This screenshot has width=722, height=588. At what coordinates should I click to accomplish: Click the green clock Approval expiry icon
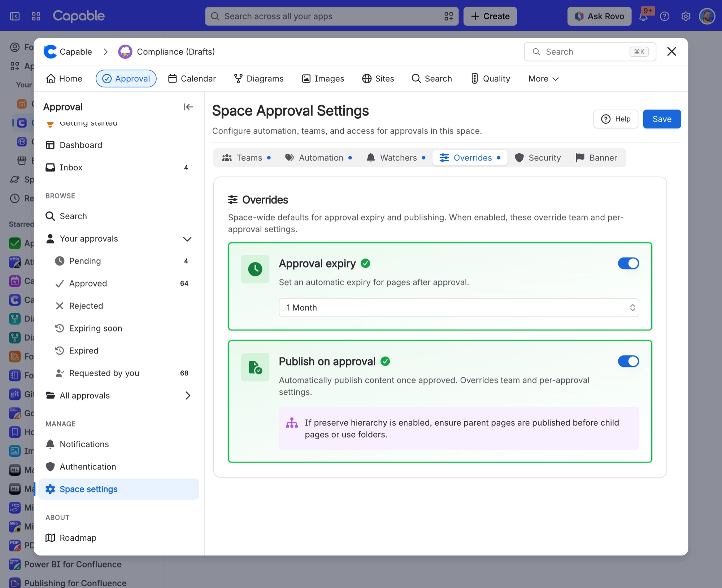(255, 269)
